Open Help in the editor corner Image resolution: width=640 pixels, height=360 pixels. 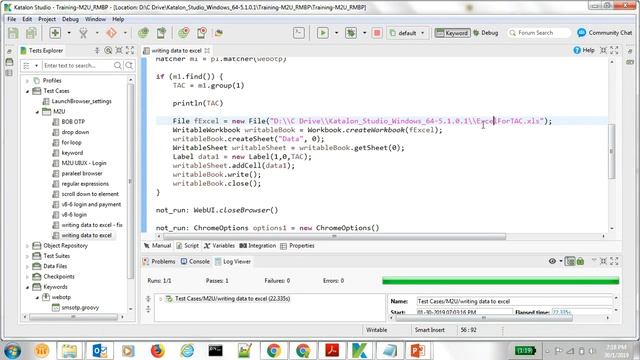click(584, 50)
